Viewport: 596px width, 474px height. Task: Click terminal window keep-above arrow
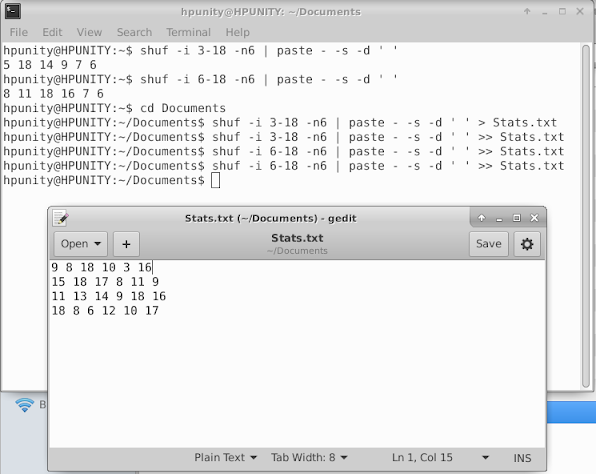point(527,11)
